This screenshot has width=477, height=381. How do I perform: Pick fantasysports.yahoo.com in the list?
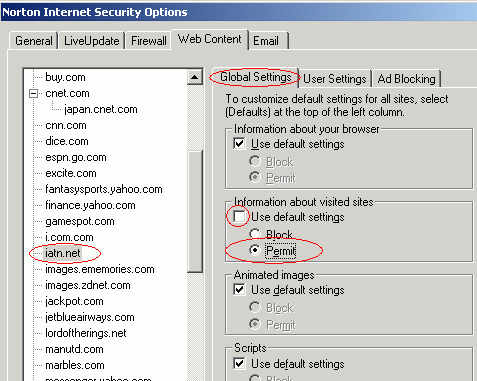pyautogui.click(x=104, y=189)
